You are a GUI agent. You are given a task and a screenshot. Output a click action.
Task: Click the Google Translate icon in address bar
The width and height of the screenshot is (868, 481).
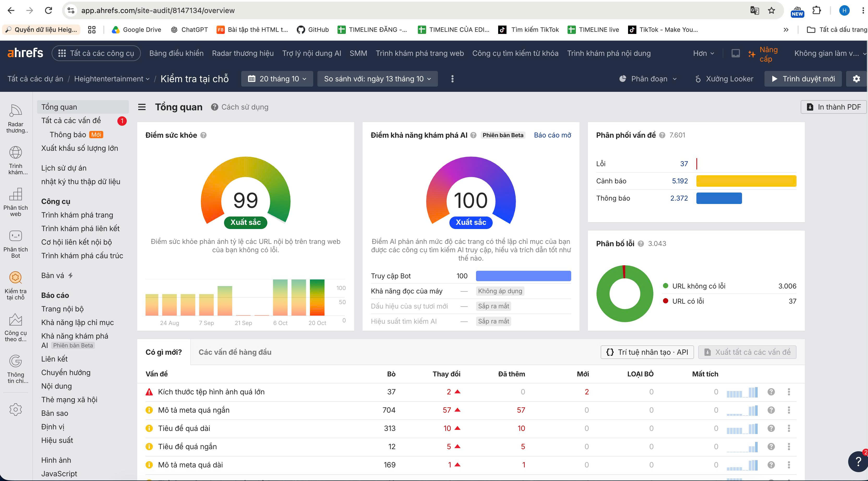(x=755, y=10)
